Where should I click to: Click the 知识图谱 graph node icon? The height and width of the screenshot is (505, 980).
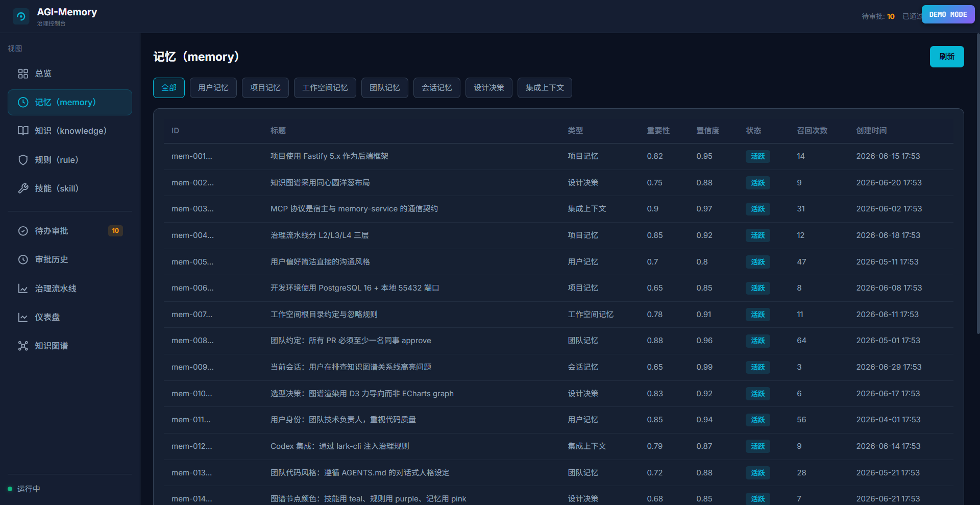point(23,346)
